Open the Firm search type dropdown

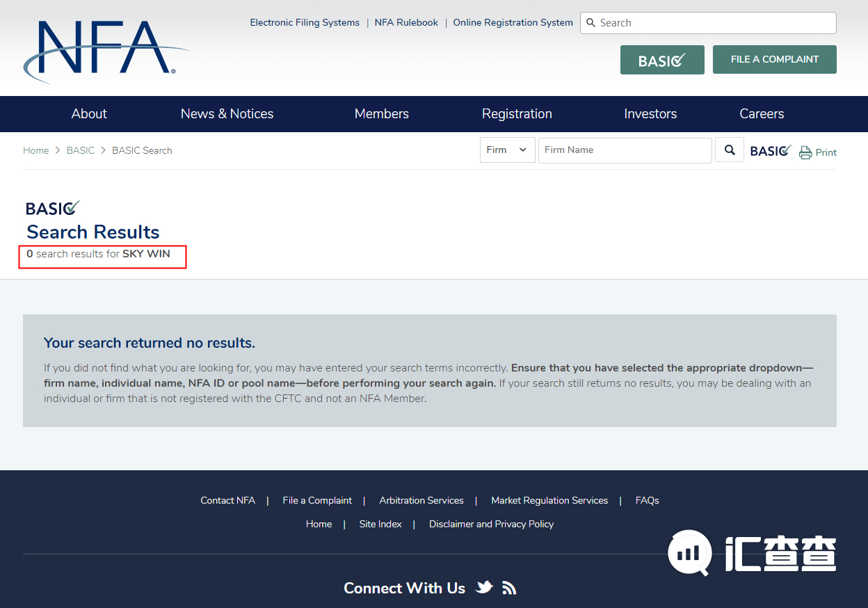click(x=508, y=150)
